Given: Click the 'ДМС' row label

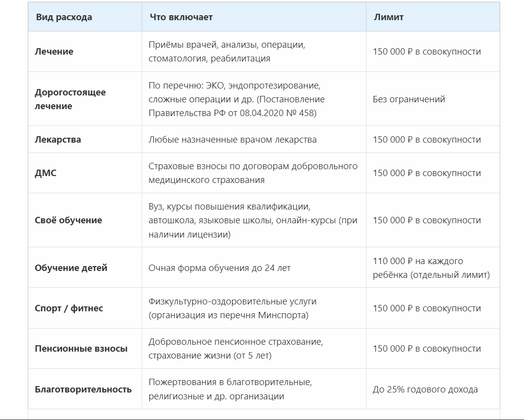Looking at the screenshot, I should tap(45, 173).
